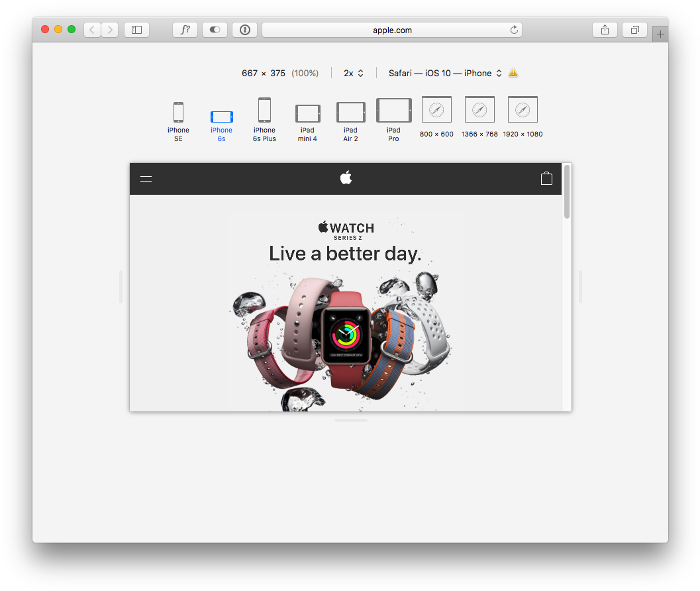Reload the apple.com page
The height and width of the screenshot is (591, 700).
(514, 30)
